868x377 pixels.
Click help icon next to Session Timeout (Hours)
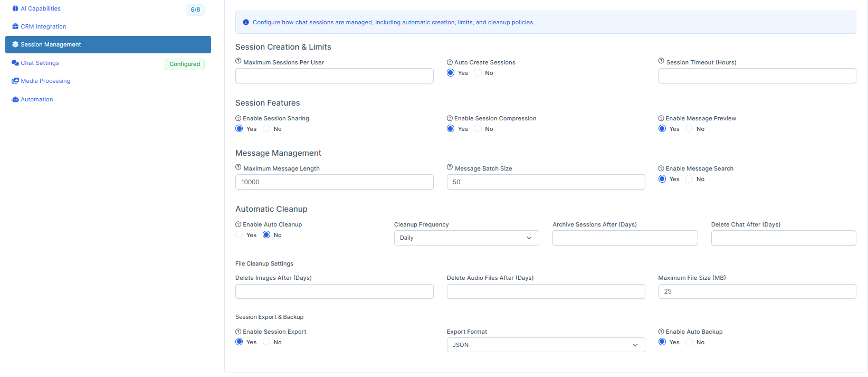click(661, 61)
